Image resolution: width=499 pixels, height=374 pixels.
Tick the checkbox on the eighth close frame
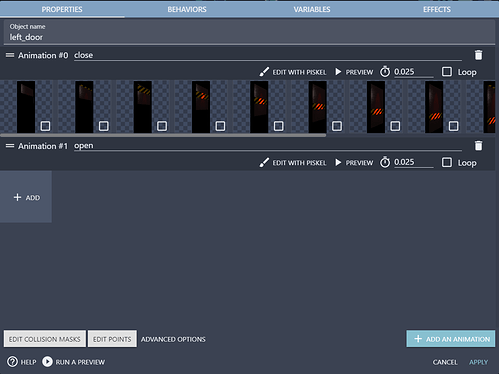point(453,126)
